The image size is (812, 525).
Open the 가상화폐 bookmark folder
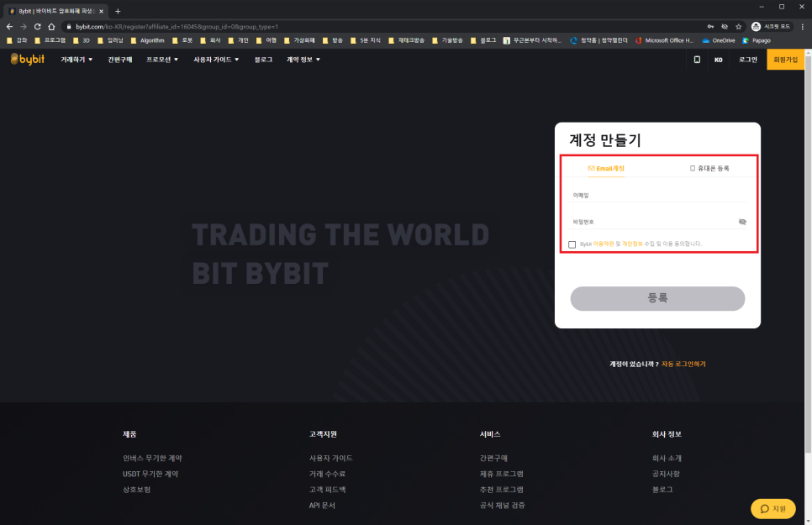299,40
